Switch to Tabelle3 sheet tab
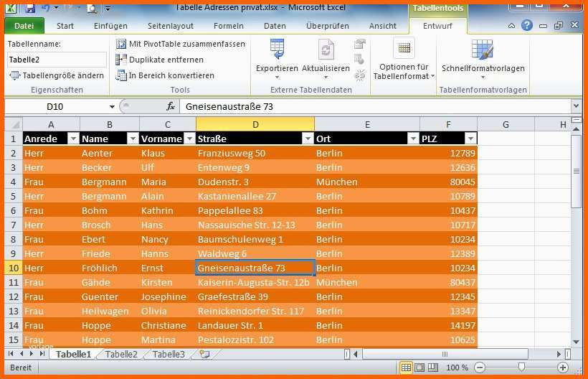 [x=169, y=354]
